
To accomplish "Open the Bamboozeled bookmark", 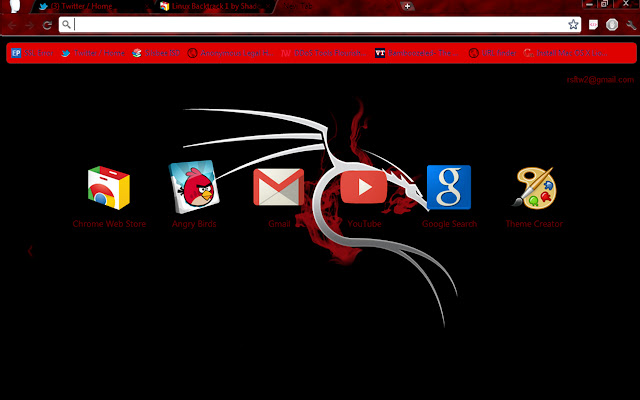I will click(x=417, y=53).
